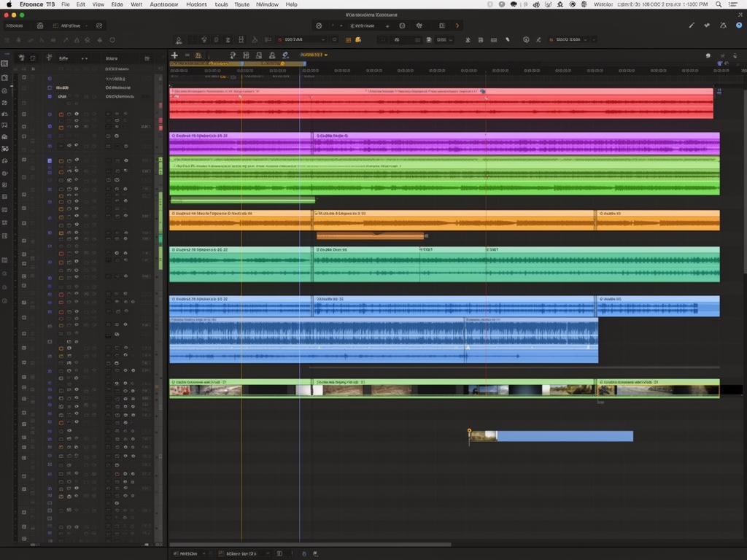
Task: Click the Apple logo in the menu bar
Action: (x=9, y=4)
